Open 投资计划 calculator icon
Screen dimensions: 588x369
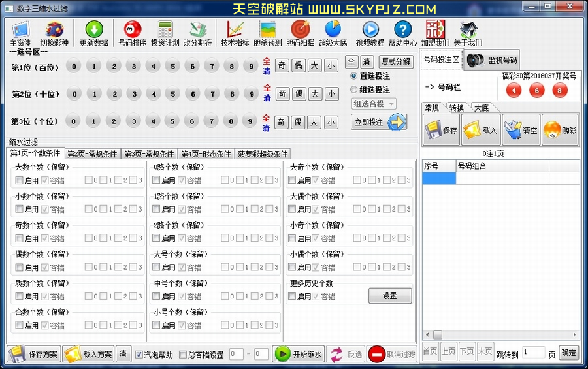(165, 30)
